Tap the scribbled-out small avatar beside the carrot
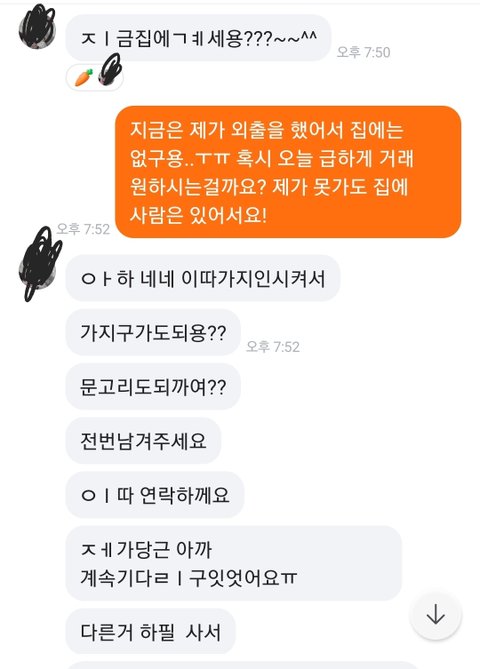 pyautogui.click(x=110, y=70)
